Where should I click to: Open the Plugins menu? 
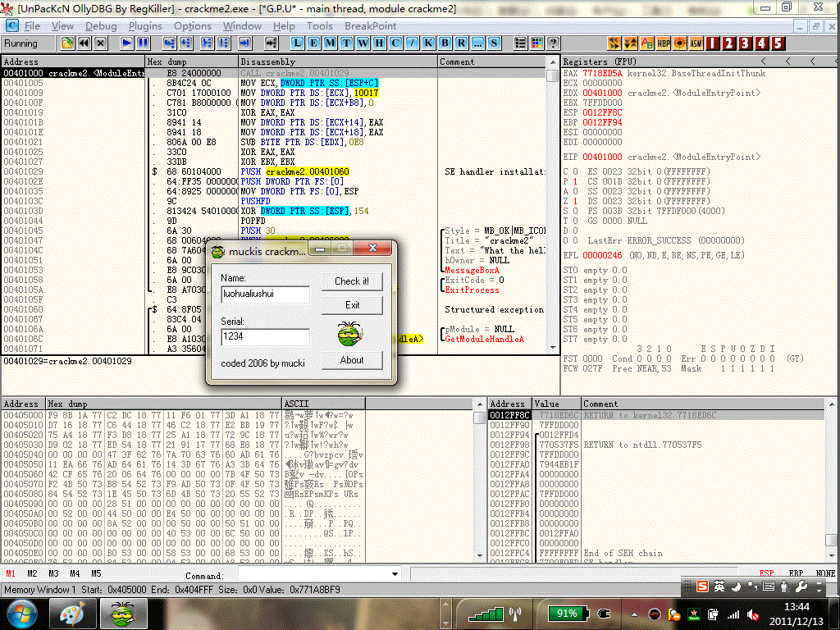click(x=145, y=25)
